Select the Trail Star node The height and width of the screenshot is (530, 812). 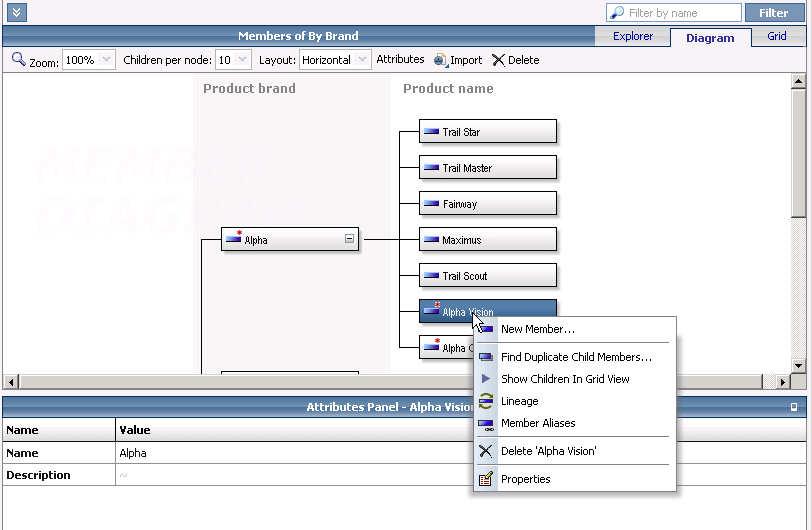pos(488,132)
